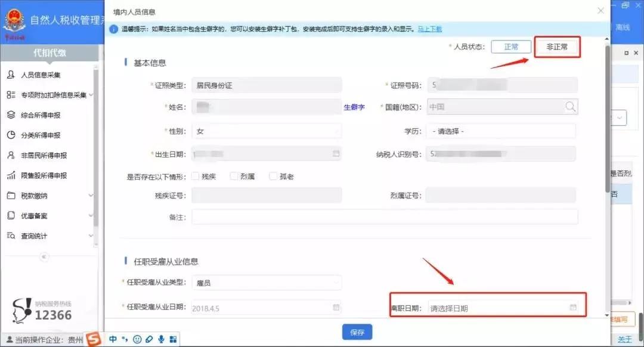
Task: Open the 性别 dropdown
Action: coord(267,131)
